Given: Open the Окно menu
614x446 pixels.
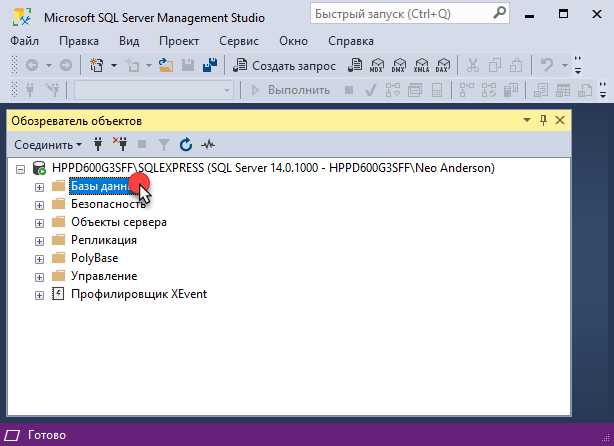Looking at the screenshot, I should [293, 41].
